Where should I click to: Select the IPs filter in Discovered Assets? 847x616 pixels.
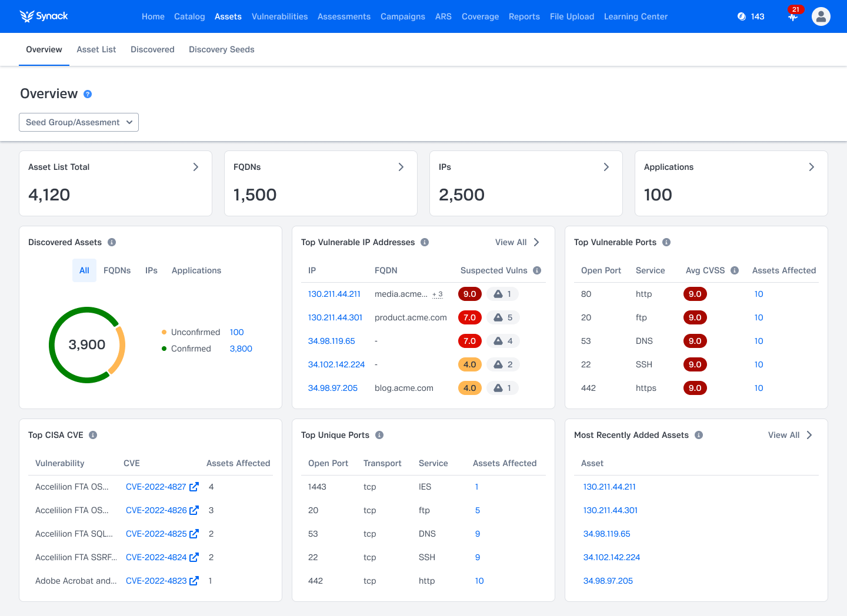coord(151,270)
